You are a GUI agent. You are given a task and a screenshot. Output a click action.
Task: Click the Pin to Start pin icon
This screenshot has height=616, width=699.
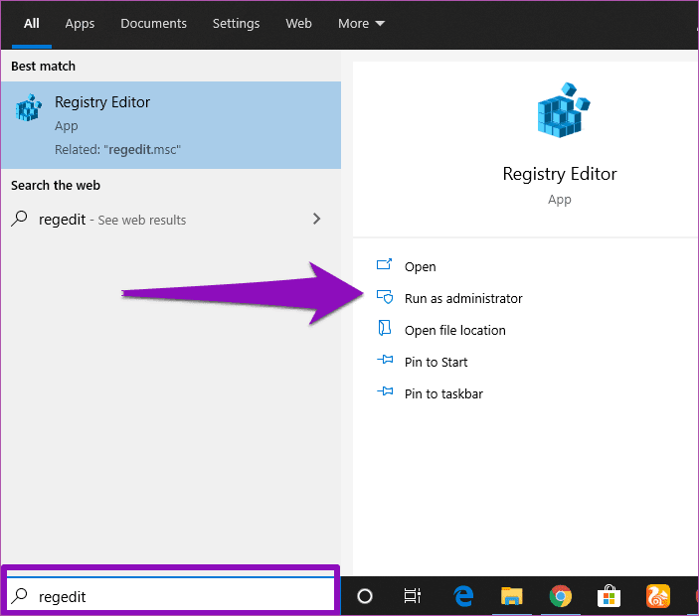coord(385,360)
